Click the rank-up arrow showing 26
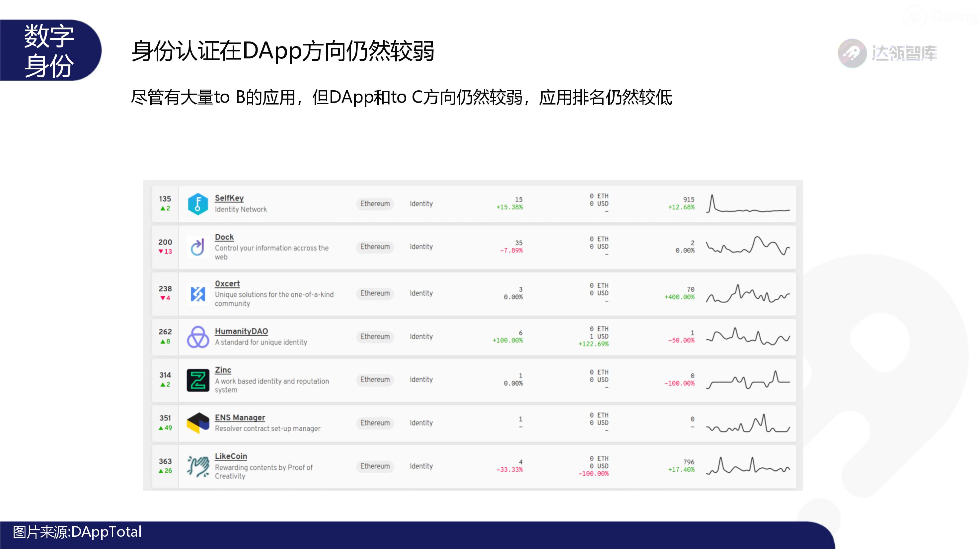Image resolution: width=980 pixels, height=549 pixels. tap(165, 471)
